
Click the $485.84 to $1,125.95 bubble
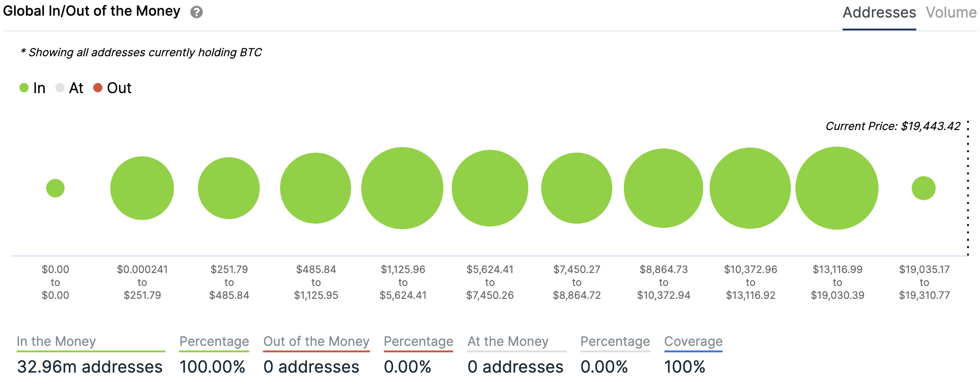coord(316,188)
